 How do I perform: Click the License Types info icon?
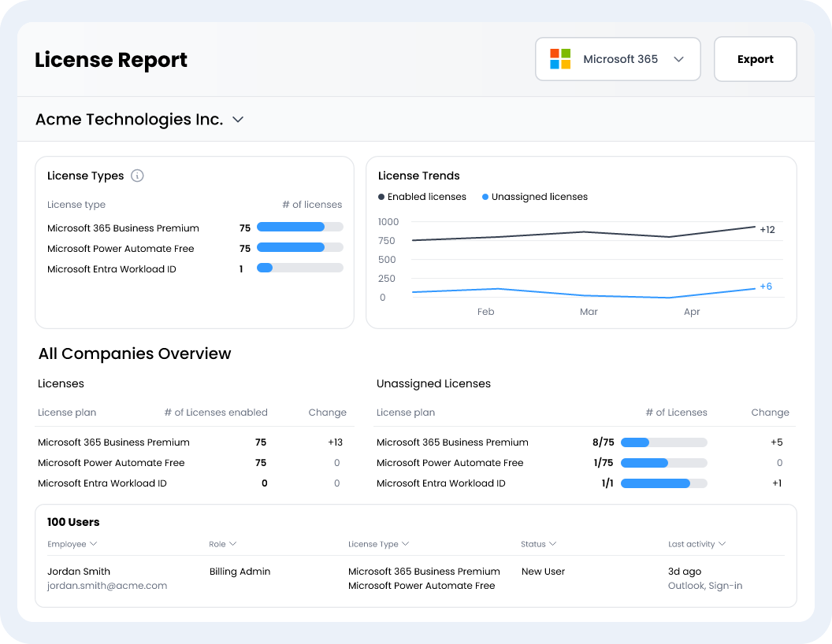(x=137, y=176)
